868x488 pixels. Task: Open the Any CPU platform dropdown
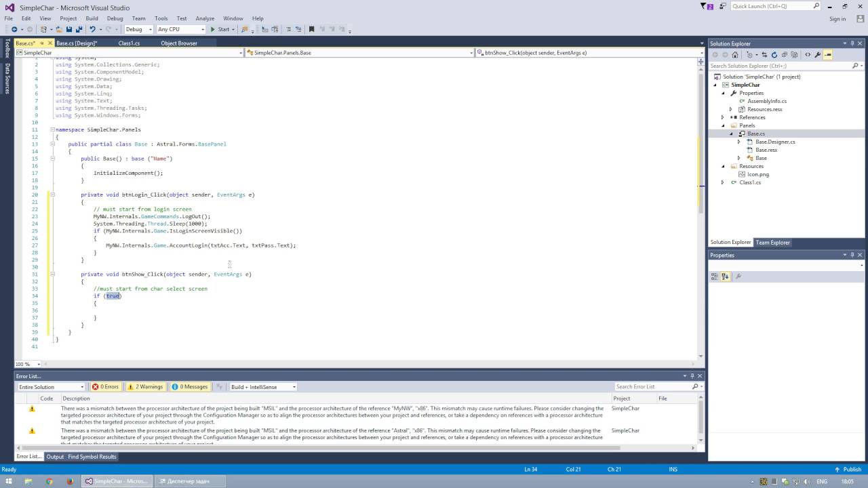[180, 29]
